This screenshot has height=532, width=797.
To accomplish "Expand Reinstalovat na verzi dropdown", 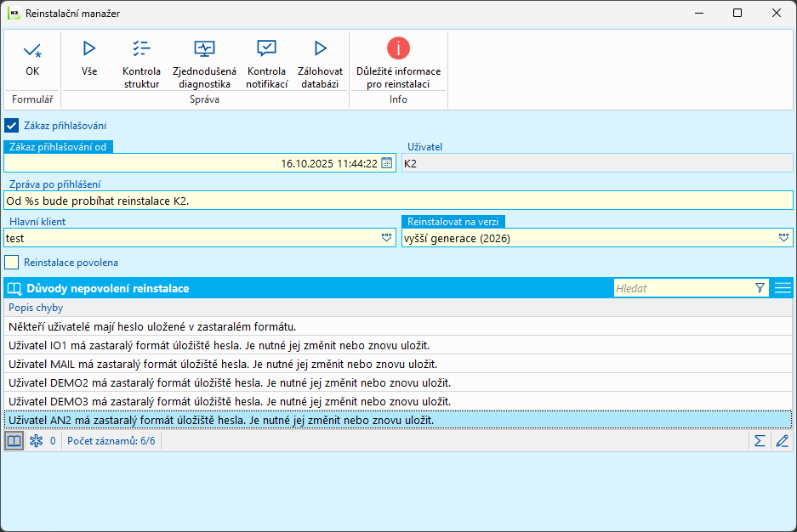I will click(x=783, y=239).
